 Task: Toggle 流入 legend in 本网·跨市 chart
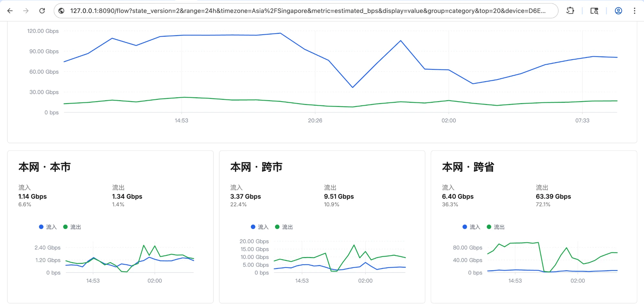tap(260, 227)
